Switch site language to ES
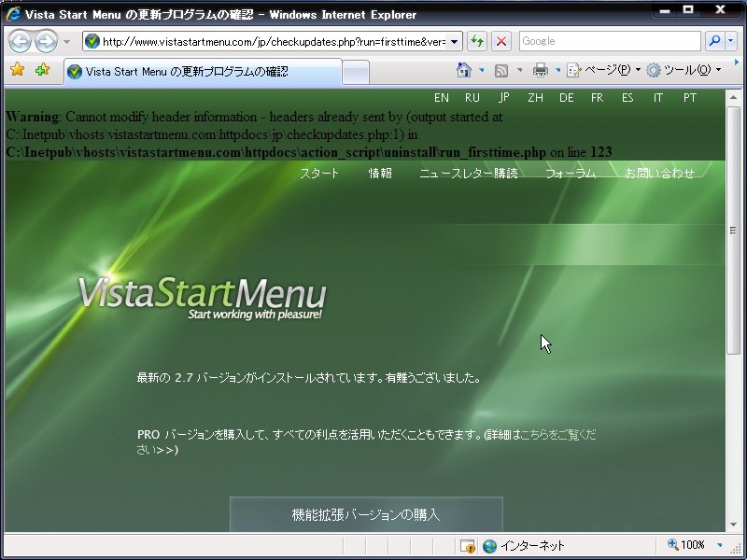Image resolution: width=747 pixels, height=560 pixels. coord(627,98)
